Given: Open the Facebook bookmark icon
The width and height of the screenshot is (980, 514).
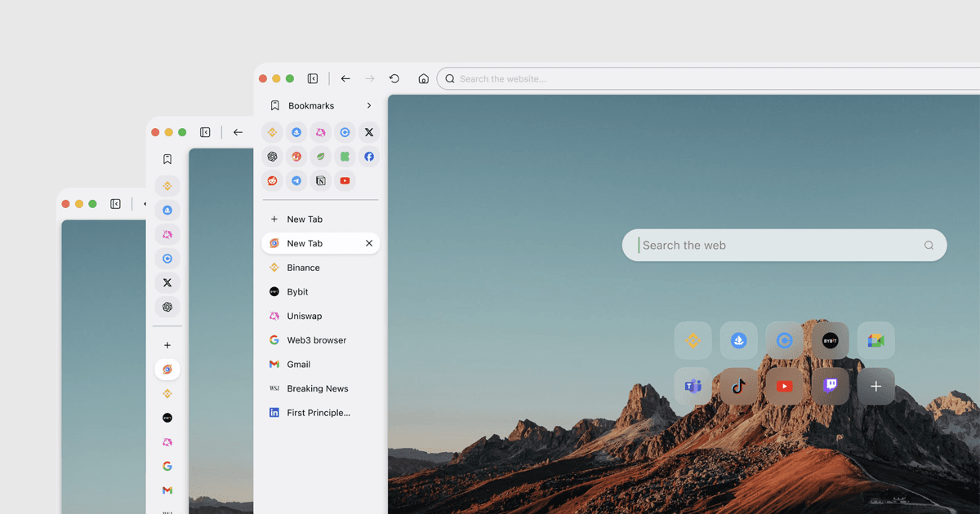Looking at the screenshot, I should 369,157.
